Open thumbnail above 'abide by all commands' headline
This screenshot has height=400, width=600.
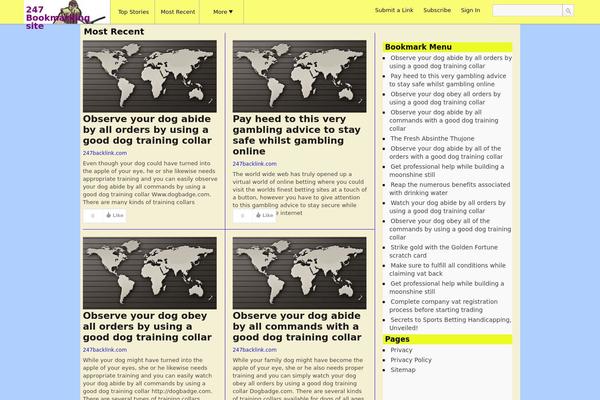299,273
